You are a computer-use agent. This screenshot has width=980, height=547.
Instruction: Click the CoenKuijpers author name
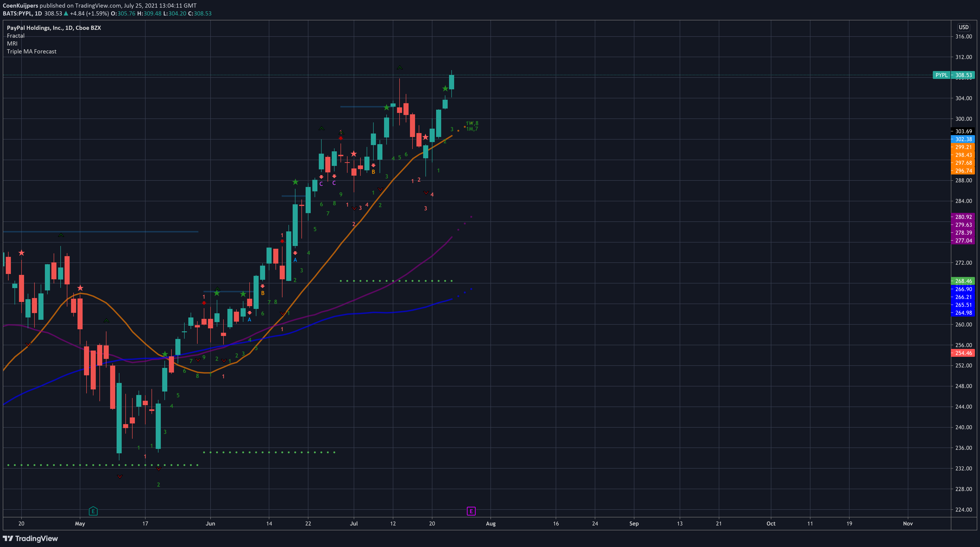tap(21, 5)
